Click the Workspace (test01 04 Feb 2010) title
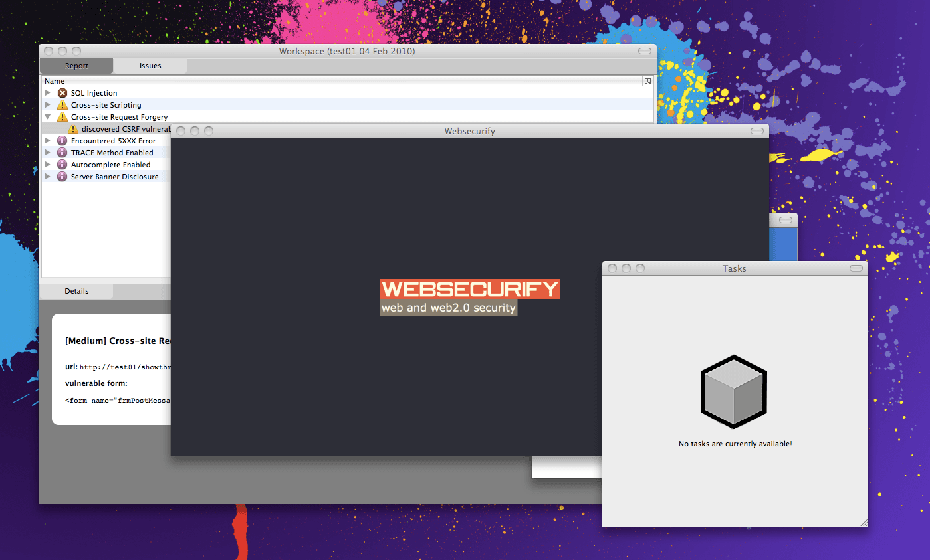The image size is (930, 560). [x=347, y=51]
